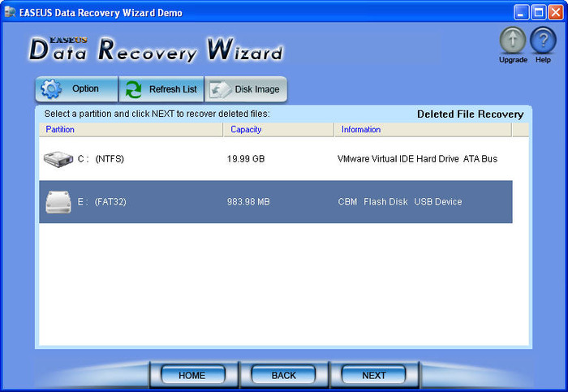Image resolution: width=568 pixels, height=392 pixels.
Task: Click the 983.98 MB capacity value
Action: [x=248, y=202]
